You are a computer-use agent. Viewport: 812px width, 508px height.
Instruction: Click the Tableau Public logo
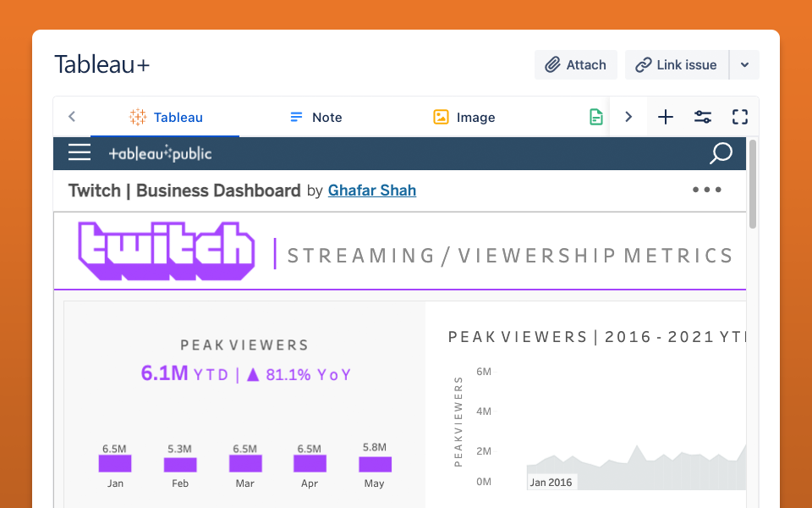(160, 153)
